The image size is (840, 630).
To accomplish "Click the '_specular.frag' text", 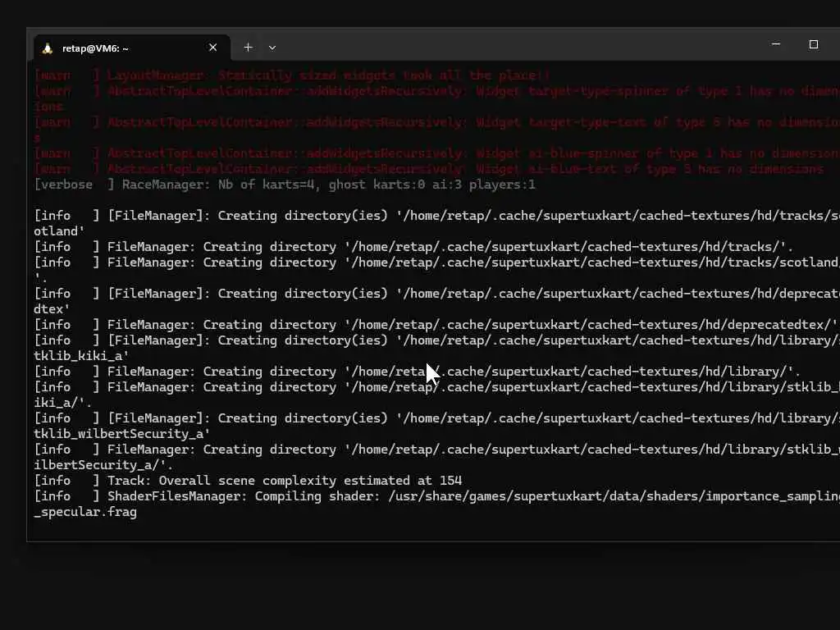I will pyautogui.click(x=85, y=512).
